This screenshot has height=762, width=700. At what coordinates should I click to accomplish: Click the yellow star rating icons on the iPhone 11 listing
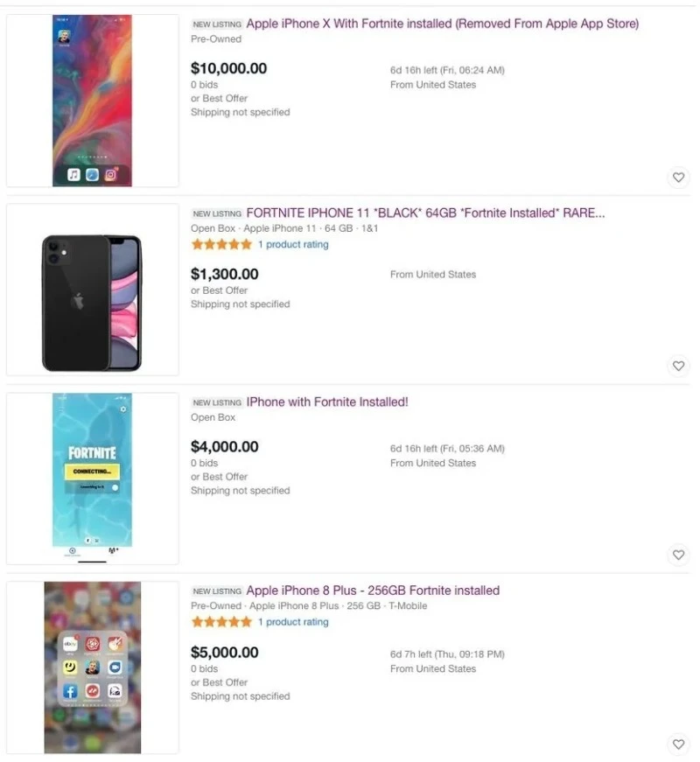pos(220,244)
